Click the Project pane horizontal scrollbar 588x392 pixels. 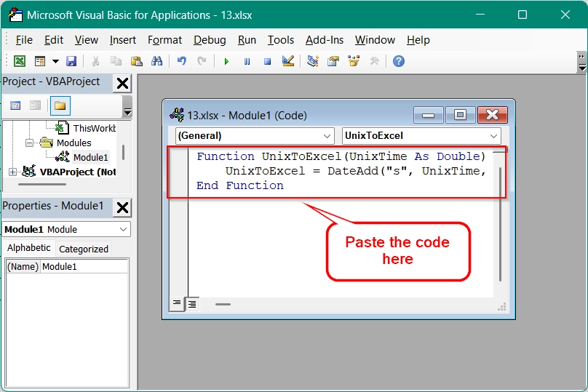42,185
